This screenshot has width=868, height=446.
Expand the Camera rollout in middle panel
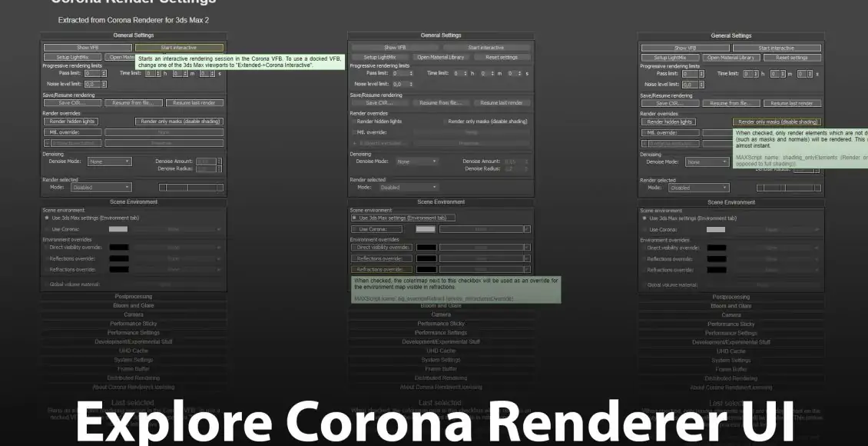pyautogui.click(x=441, y=315)
